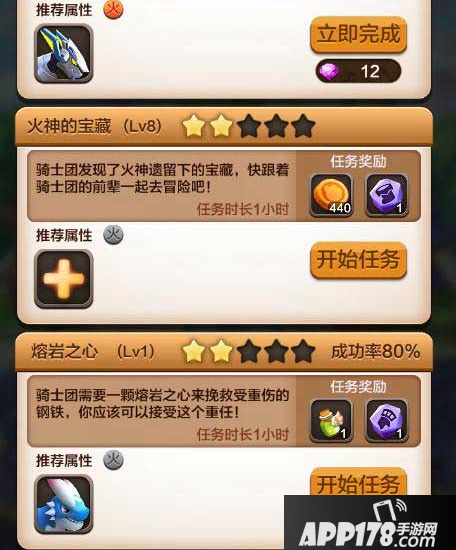
Task: Select the white armored dragon portrait
Action: coord(63,53)
